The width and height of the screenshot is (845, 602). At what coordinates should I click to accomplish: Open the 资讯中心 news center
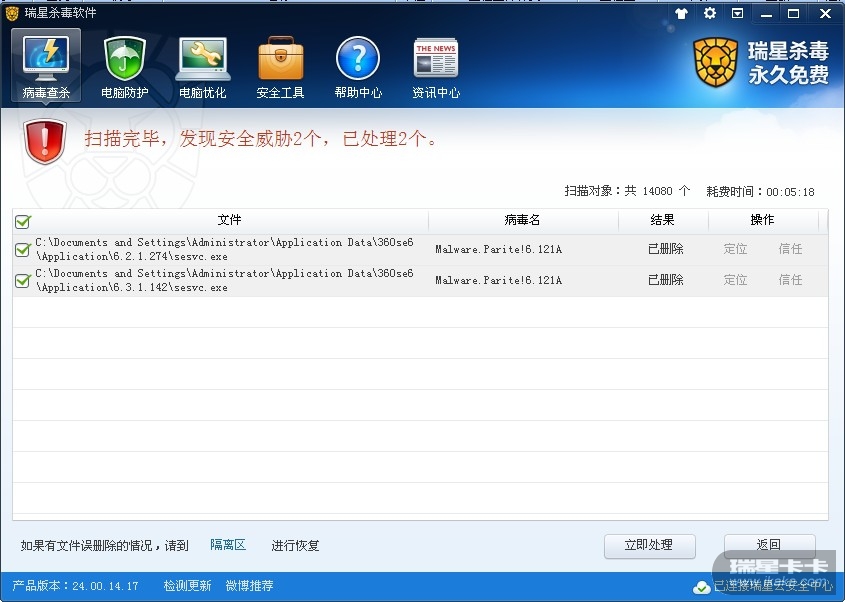pos(436,67)
